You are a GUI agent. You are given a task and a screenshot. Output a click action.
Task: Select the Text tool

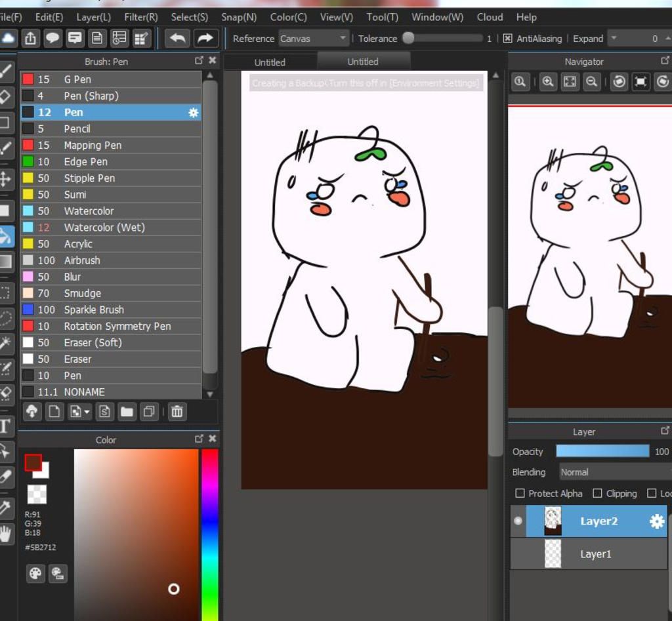pos(5,426)
